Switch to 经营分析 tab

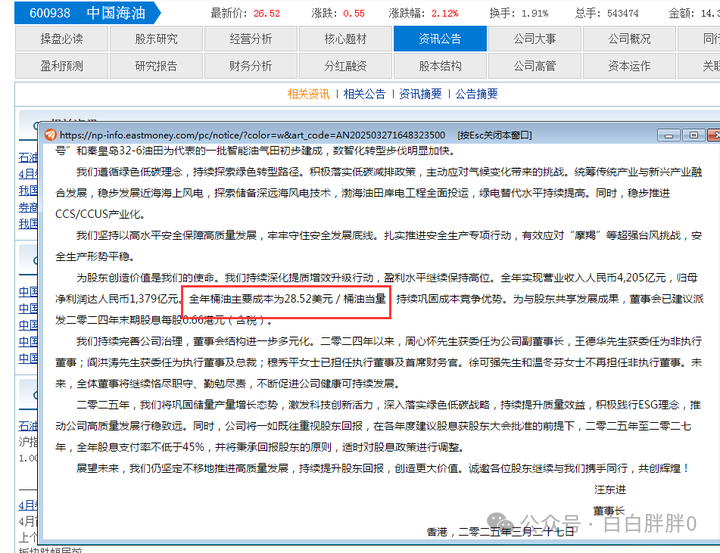[251, 39]
